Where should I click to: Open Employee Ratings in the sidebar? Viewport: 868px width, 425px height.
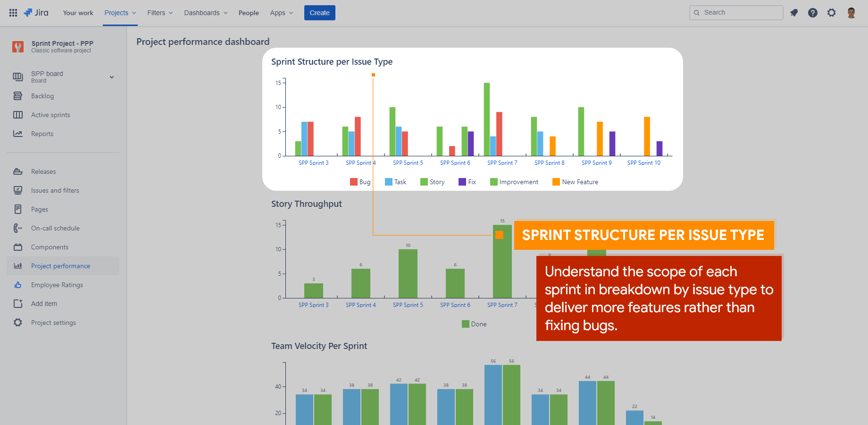[x=57, y=285]
